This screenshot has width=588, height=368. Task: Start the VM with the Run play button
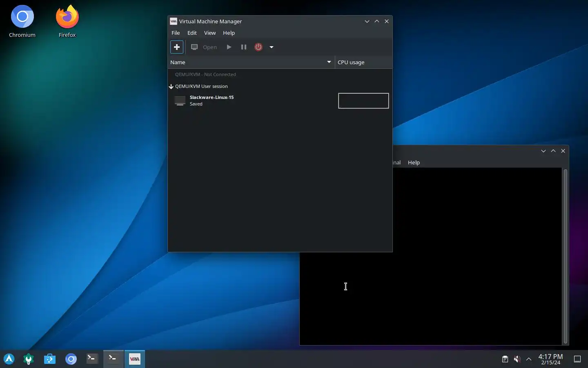point(229,47)
